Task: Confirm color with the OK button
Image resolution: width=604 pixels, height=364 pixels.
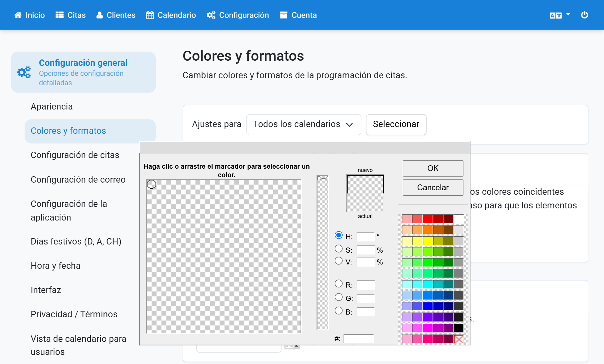Action: 433,168
